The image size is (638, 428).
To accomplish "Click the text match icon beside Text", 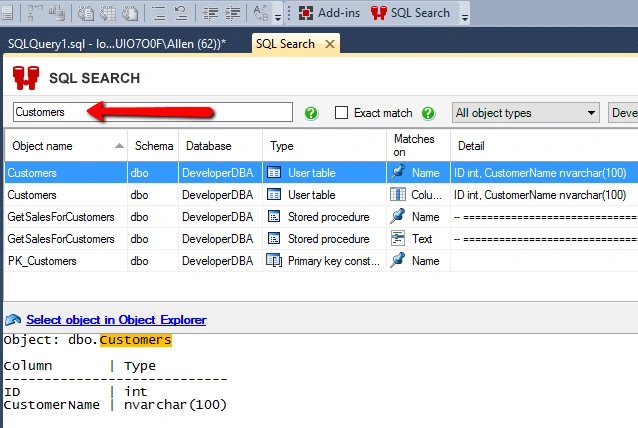I will pos(398,238).
